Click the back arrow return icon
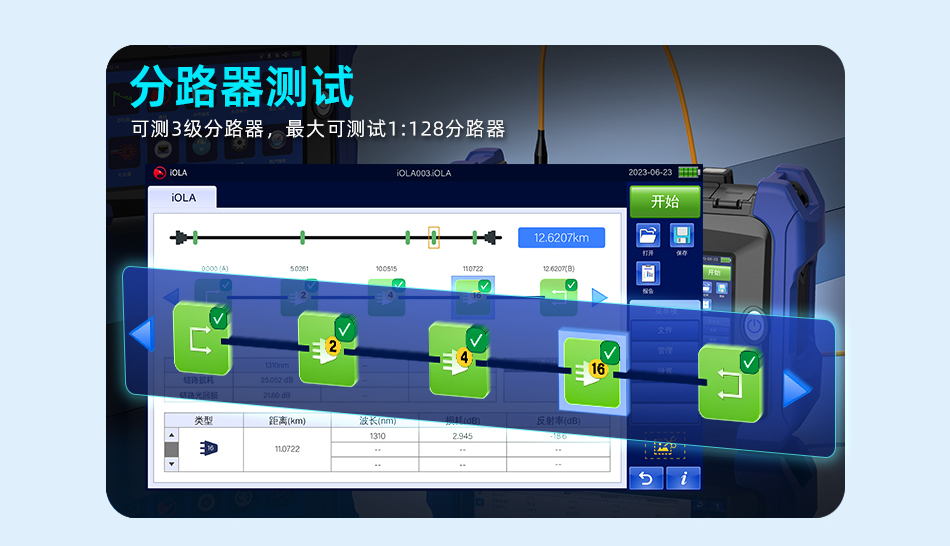This screenshot has height=546, width=950. [x=646, y=478]
